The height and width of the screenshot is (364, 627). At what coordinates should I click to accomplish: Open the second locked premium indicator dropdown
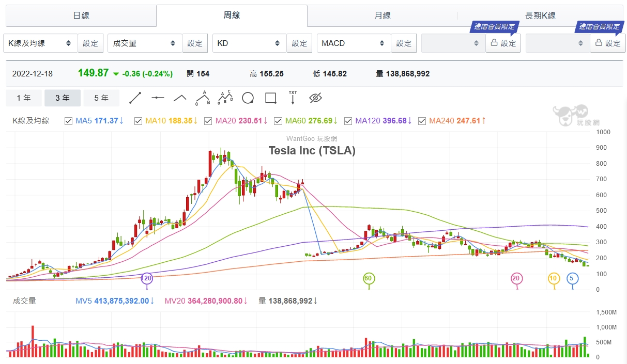pos(558,43)
